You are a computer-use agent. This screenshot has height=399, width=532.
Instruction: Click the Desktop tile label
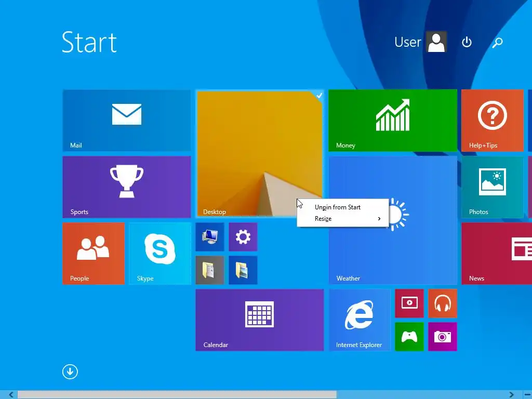[x=215, y=212]
